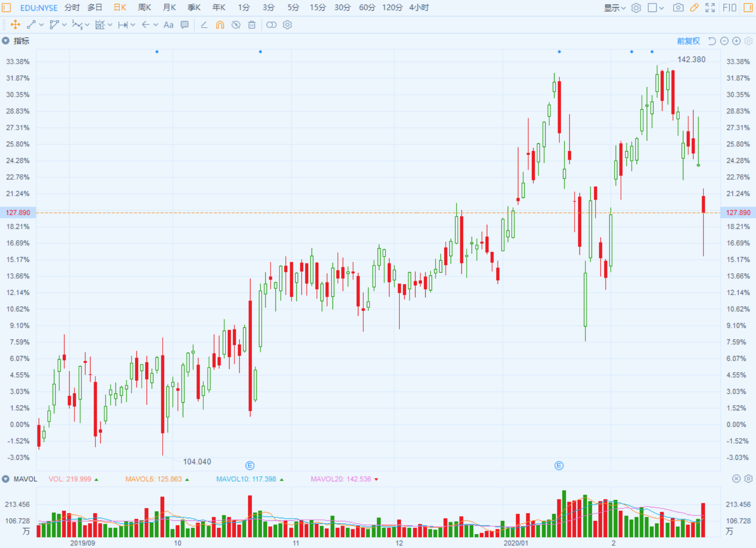
Task: Click the 前复权 adjustment link
Action: pos(688,41)
